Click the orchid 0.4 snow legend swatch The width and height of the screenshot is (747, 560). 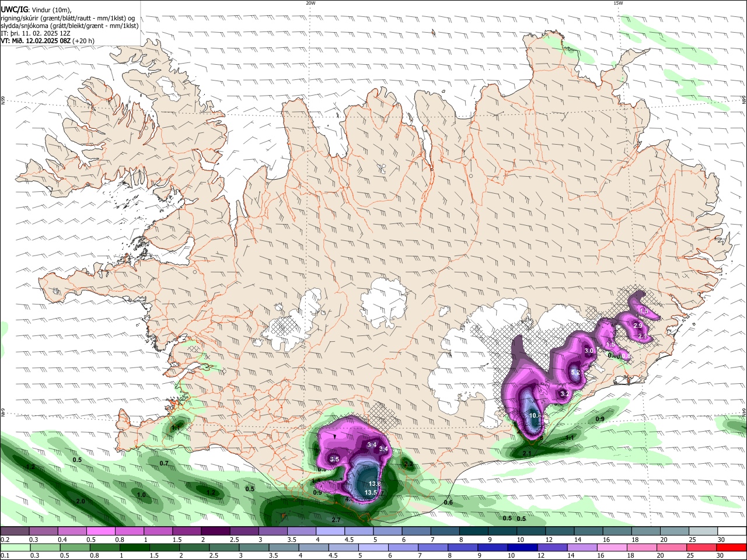click(x=72, y=531)
